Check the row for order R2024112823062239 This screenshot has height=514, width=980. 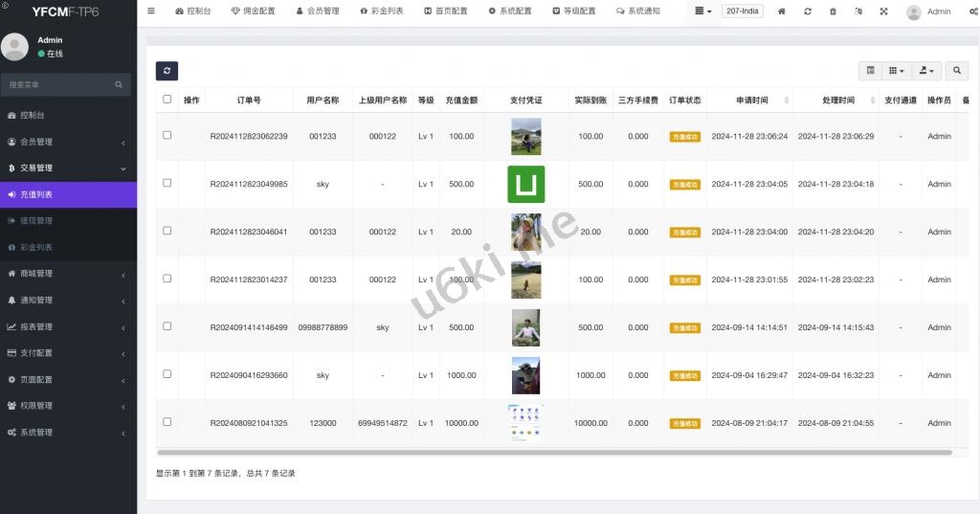tap(167, 136)
